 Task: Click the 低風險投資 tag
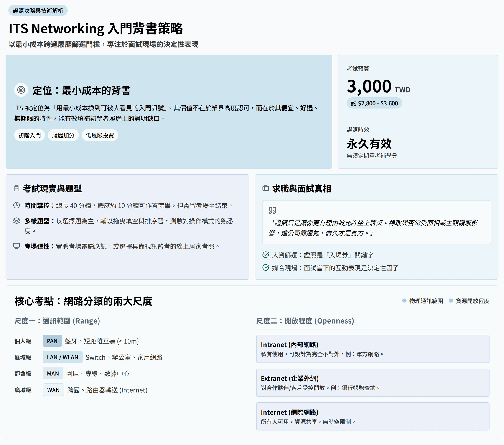click(x=100, y=135)
